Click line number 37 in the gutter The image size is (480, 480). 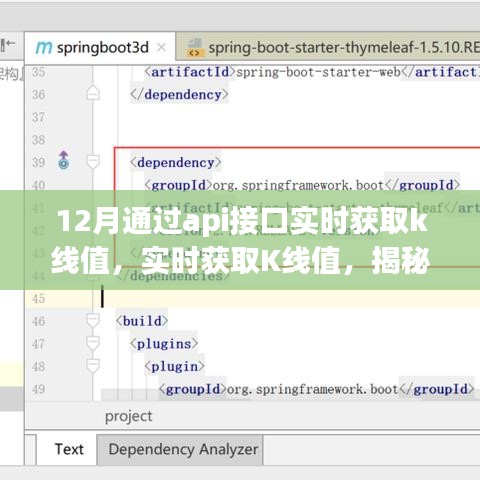[x=39, y=117]
